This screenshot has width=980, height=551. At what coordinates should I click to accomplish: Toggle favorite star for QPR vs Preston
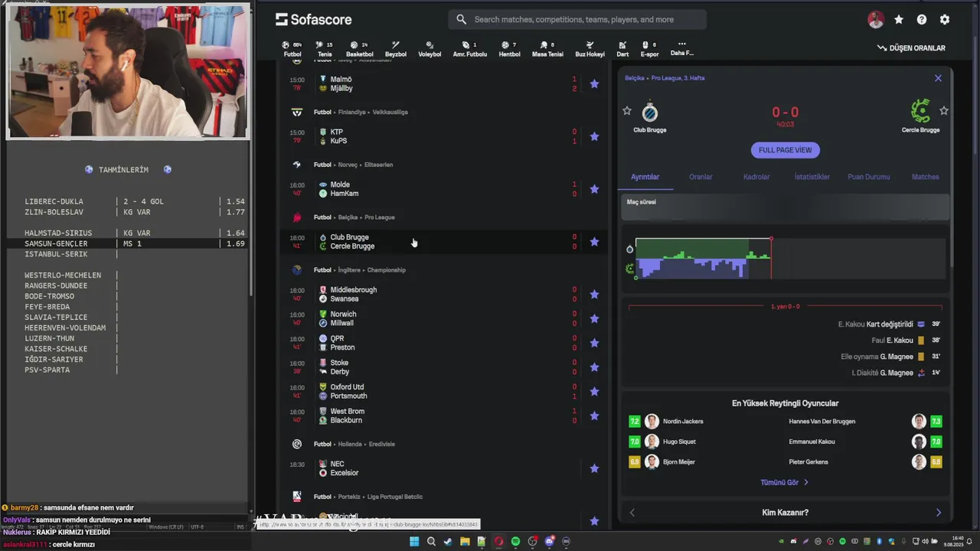coord(594,343)
